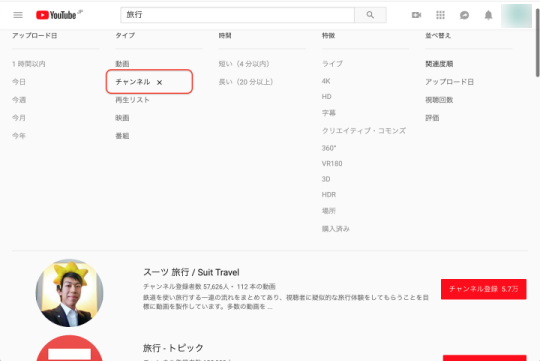The width and height of the screenshot is (540, 361).
Task: Open the notifications bell
Action: [488, 15]
